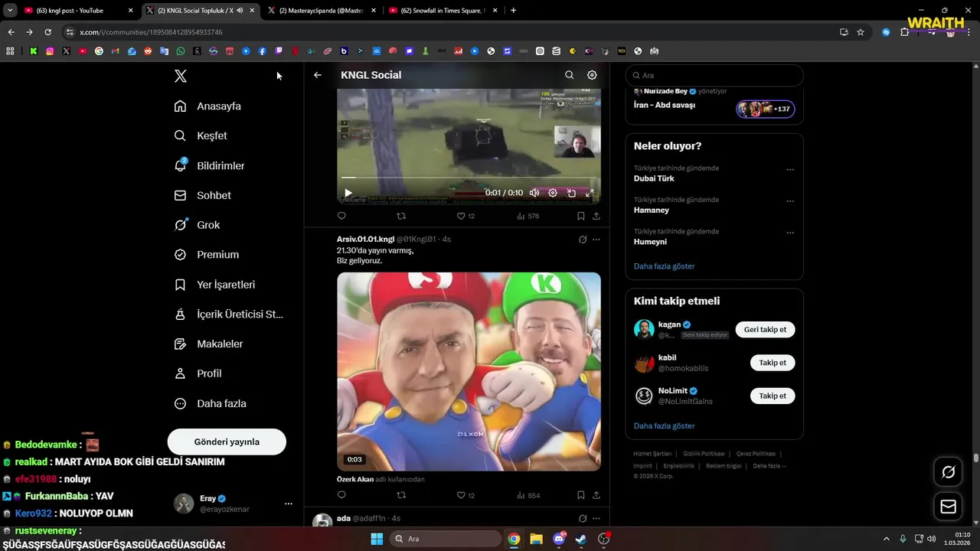
Task: Bookmark the post with 576 views
Action: tap(581, 216)
